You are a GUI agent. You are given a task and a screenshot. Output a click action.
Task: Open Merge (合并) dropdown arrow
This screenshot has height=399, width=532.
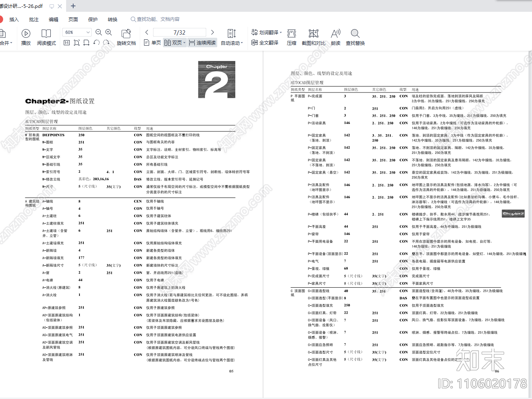tap(11, 43)
